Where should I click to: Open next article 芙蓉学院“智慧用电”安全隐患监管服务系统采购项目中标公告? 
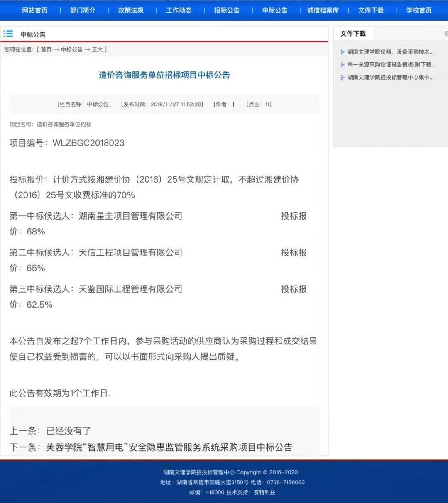click(169, 447)
